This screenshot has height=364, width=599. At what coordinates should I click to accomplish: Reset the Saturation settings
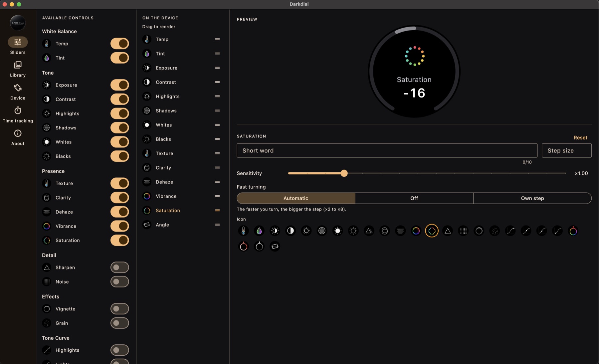click(x=580, y=138)
